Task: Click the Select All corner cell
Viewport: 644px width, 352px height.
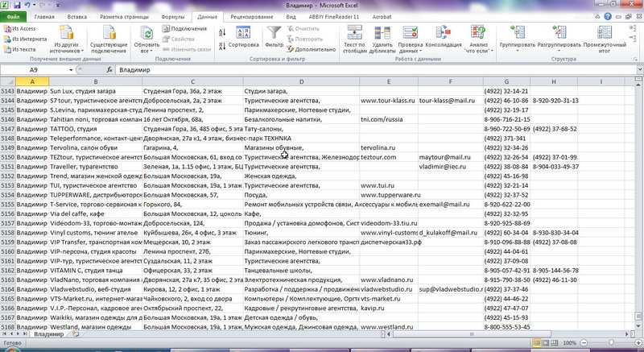Action: 8,81
